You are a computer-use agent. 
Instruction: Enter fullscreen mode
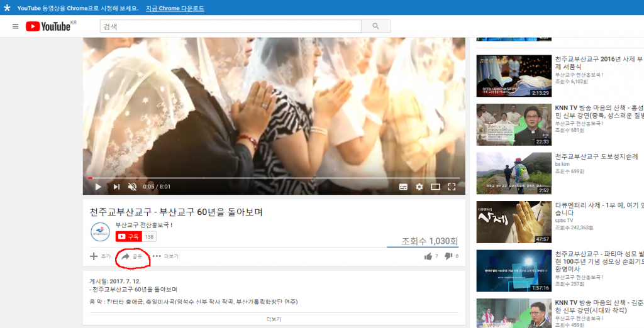click(451, 187)
